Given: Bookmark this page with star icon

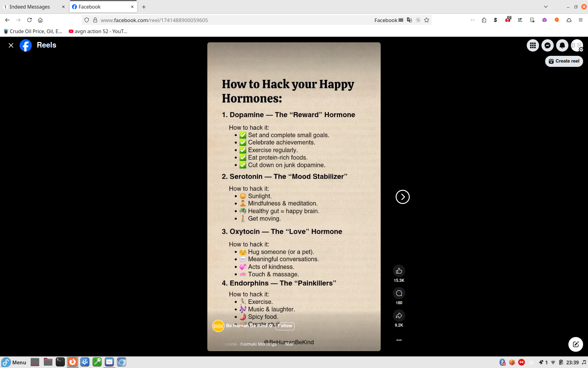Looking at the screenshot, I should [427, 20].
